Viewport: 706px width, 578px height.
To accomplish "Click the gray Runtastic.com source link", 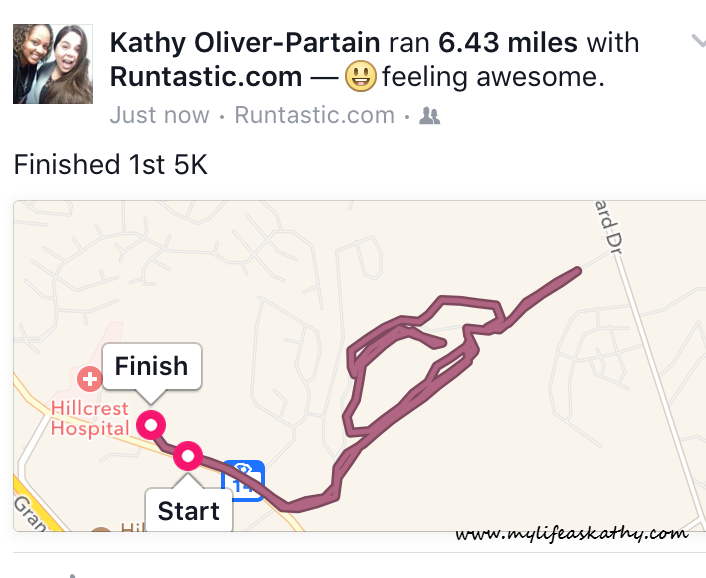I will point(314,115).
